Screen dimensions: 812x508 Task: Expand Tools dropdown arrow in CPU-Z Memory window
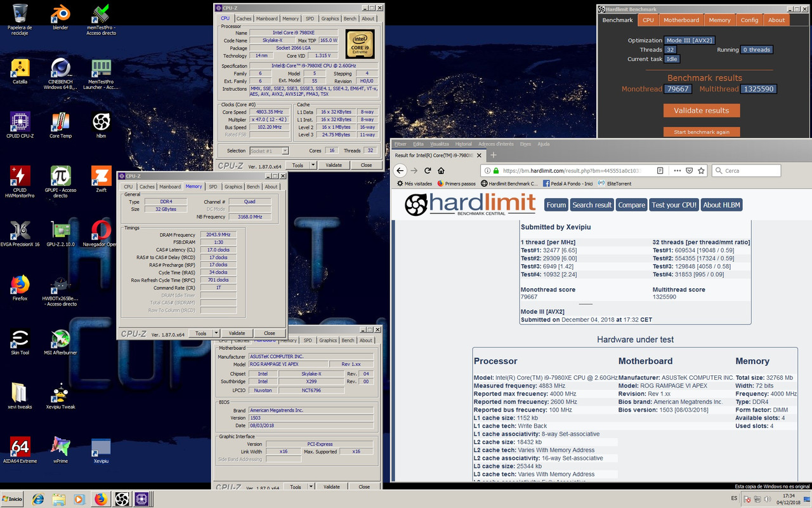pyautogui.click(x=216, y=333)
